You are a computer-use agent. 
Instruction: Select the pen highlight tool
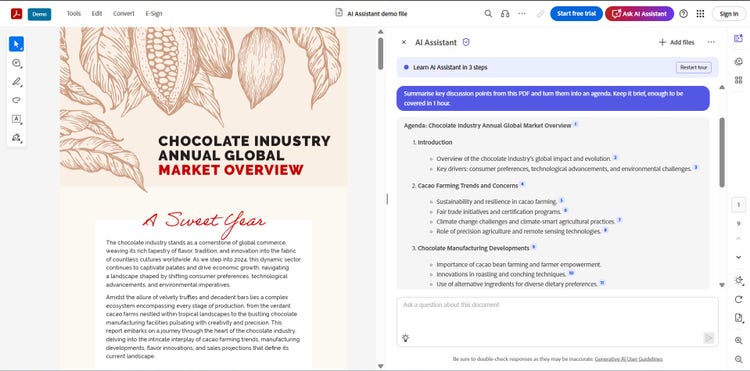point(16,82)
